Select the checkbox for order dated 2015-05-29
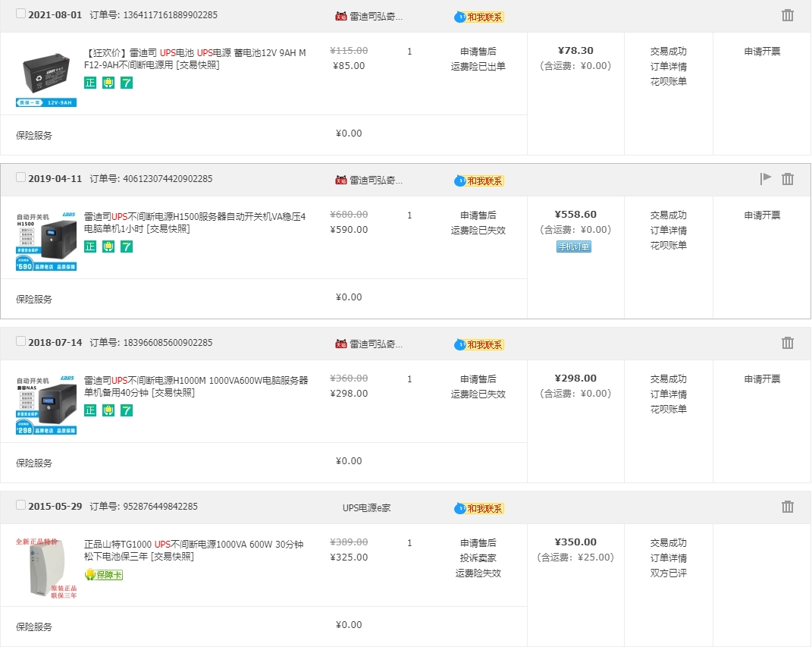This screenshot has width=812, height=647. tap(20, 504)
